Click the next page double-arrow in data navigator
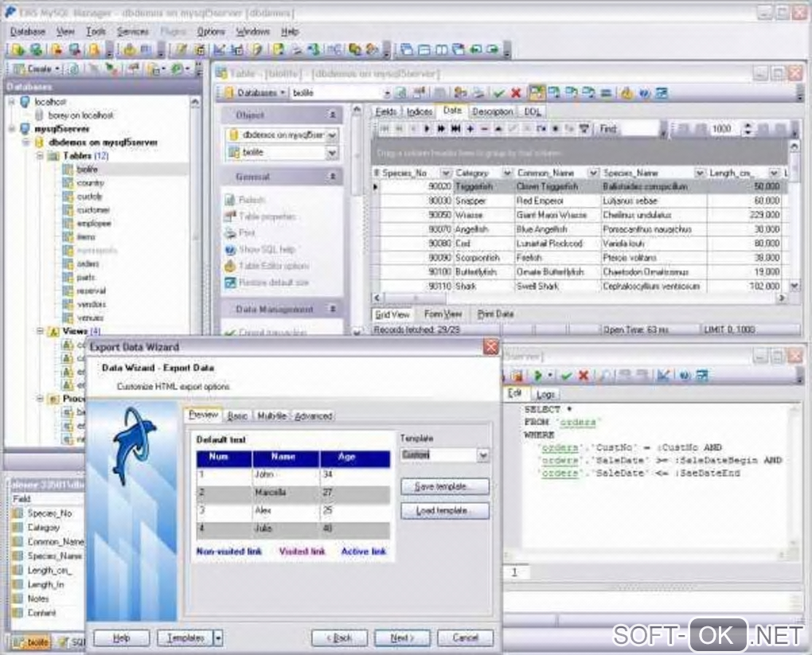Screen dimensions: 812x655 point(441,129)
